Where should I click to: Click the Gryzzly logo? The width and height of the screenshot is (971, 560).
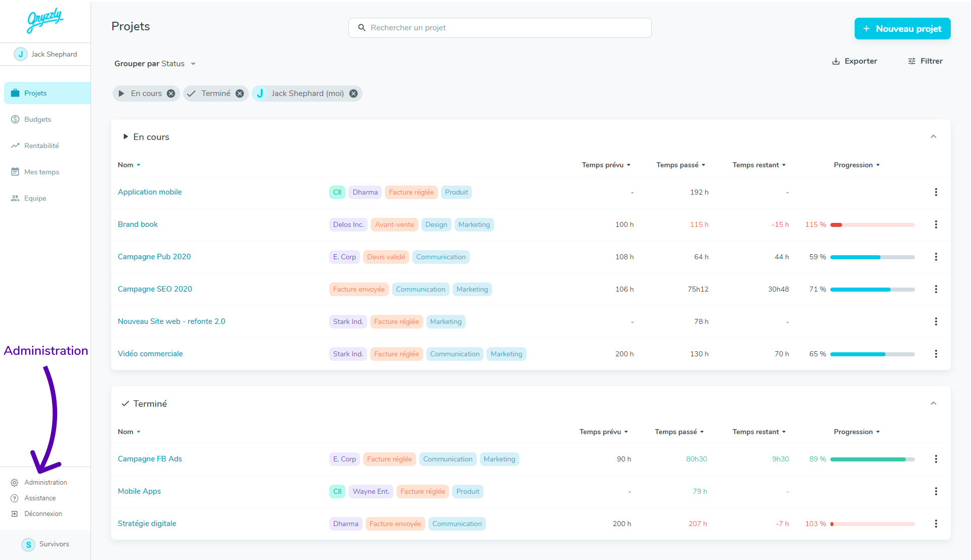click(x=45, y=21)
